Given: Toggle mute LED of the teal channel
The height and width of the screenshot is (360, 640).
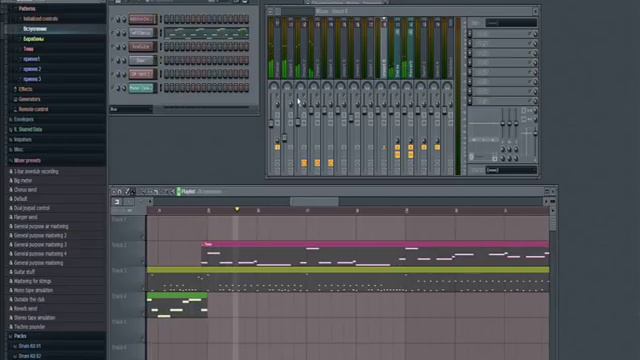Looking at the screenshot, I should point(112,88).
